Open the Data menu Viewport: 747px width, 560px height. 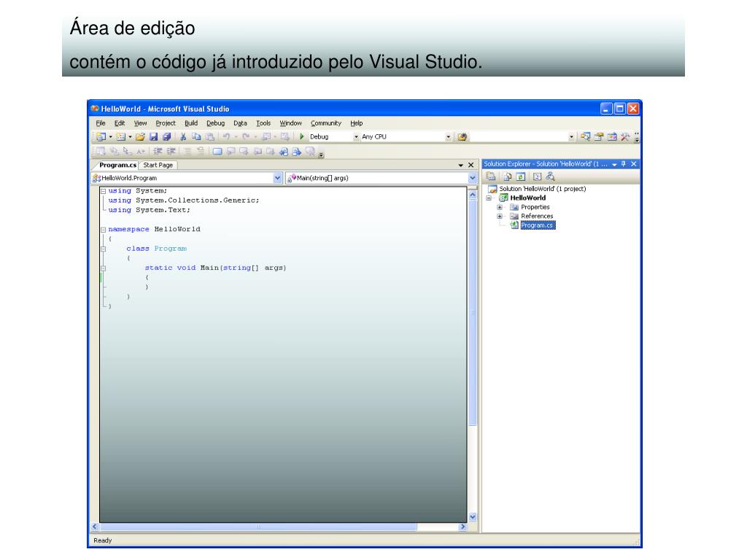click(x=240, y=122)
